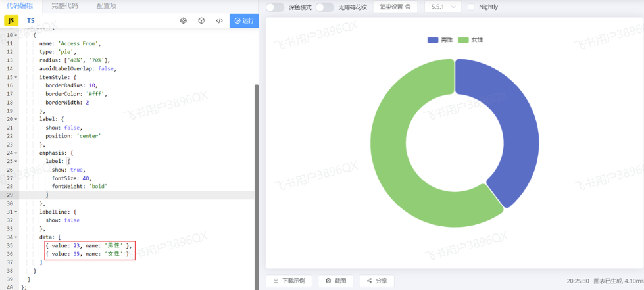The height and width of the screenshot is (290, 644).
Task: Click the borderColor: '#fff' line
Action: point(76,94)
